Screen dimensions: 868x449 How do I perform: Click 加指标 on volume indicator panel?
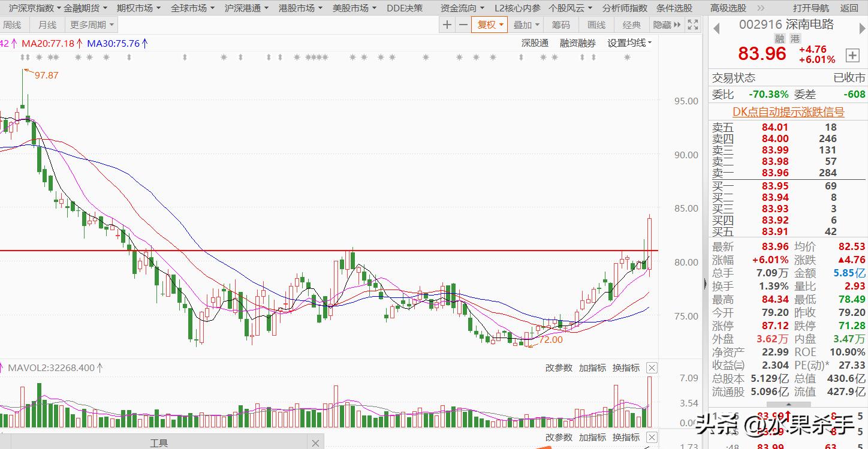[x=592, y=367]
